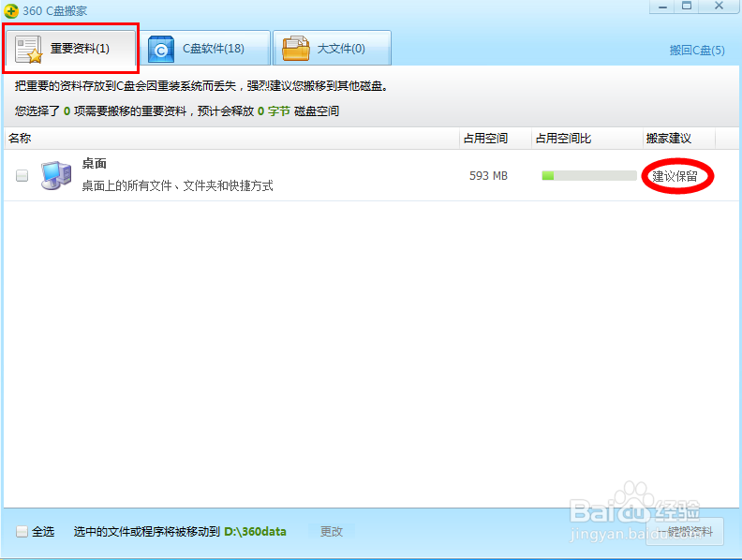
Task: Click the 搬回C盘(5) link
Action: coord(697,51)
